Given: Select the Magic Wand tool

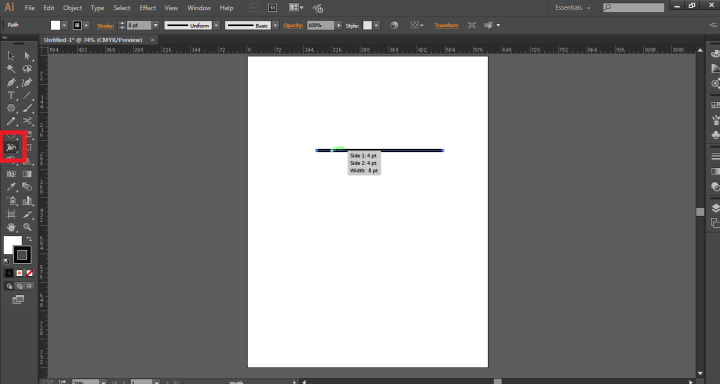Looking at the screenshot, I should 11,69.
